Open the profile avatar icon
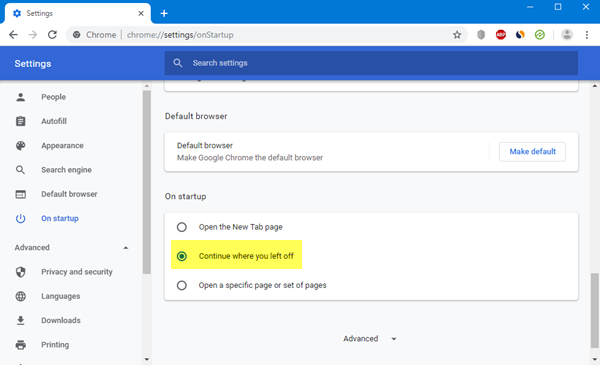The image size is (600, 365). click(x=567, y=35)
